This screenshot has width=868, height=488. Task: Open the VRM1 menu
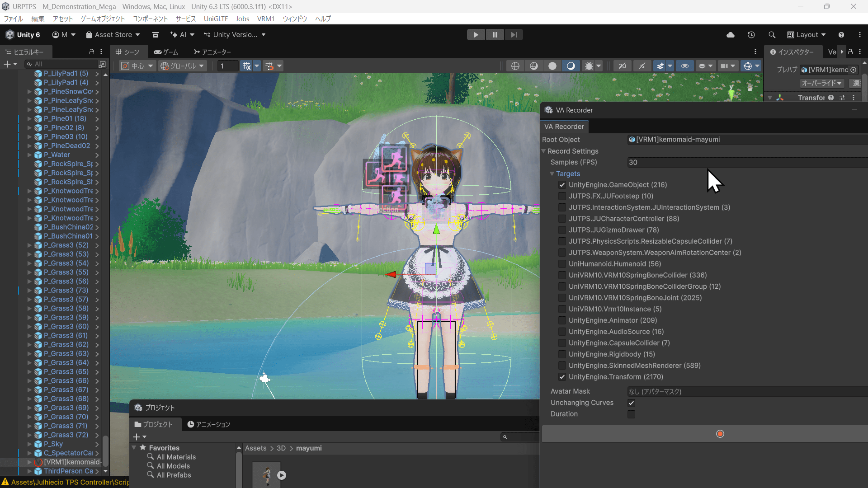pos(266,19)
